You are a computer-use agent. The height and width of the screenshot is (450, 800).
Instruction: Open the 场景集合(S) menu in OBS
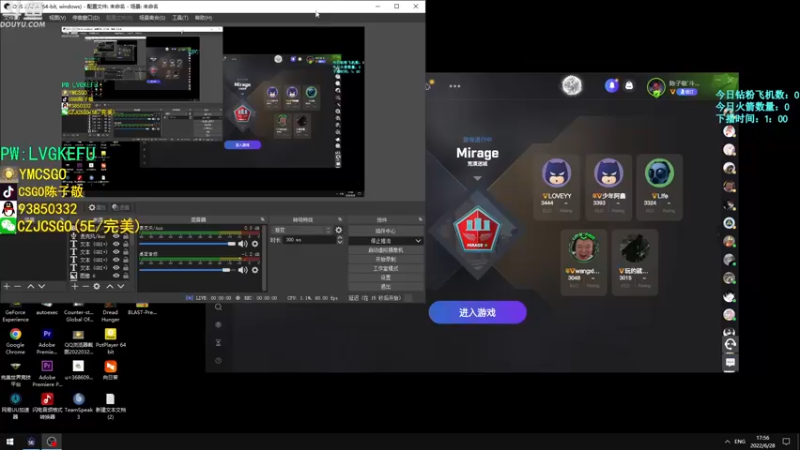[152, 18]
